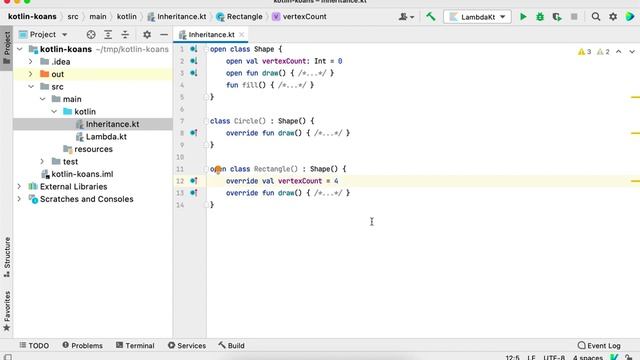This screenshot has height=360, width=640.
Task: Toggle tool window bars icon at bottom left corner
Action: point(7,357)
